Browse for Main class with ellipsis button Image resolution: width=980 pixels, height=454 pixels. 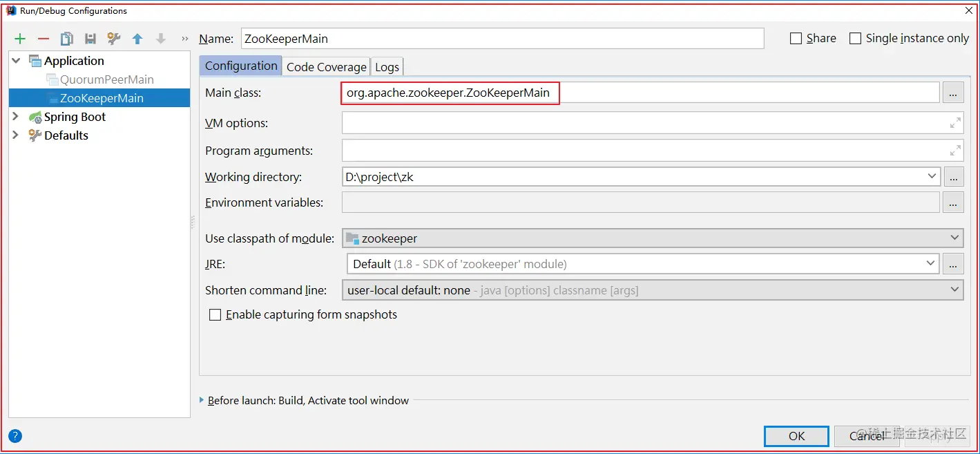[953, 93]
